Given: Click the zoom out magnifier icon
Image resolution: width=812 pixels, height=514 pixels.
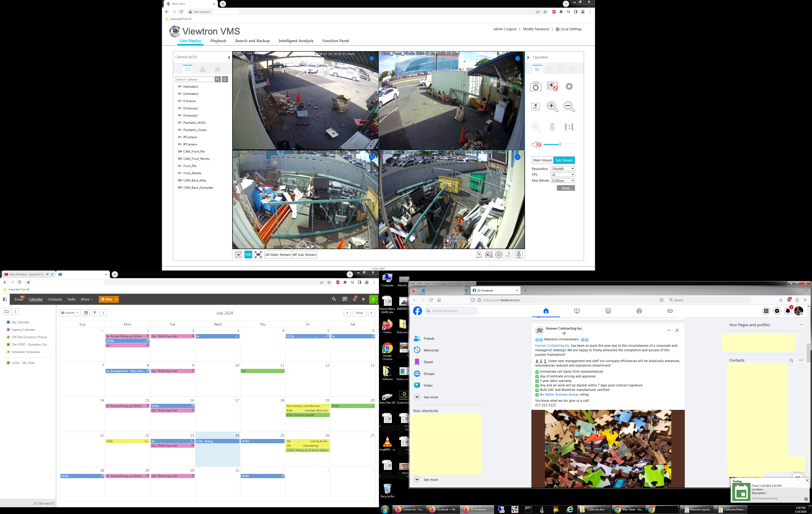Looking at the screenshot, I should point(569,106).
